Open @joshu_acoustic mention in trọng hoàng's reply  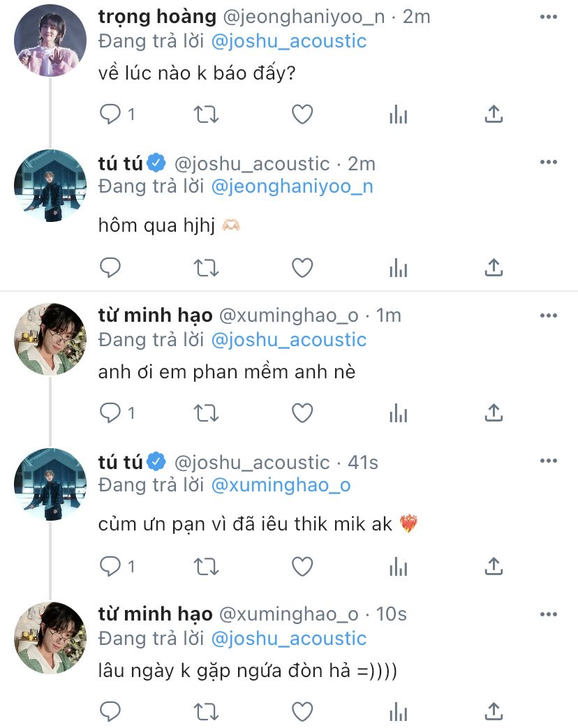(288, 40)
